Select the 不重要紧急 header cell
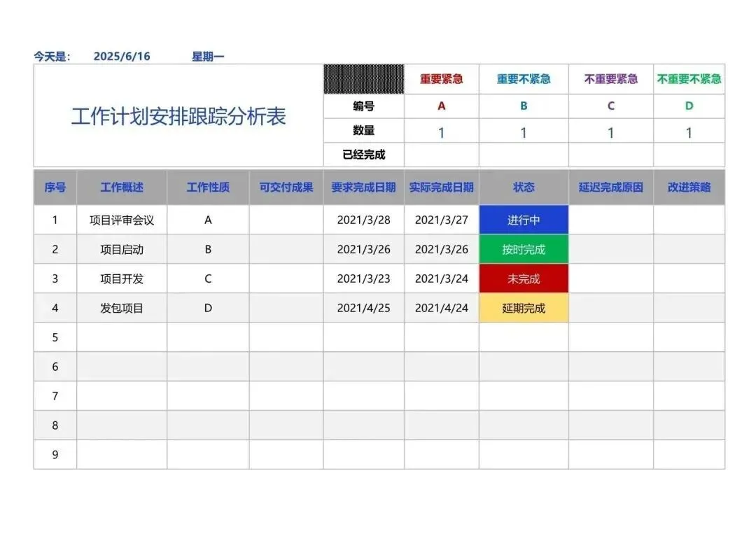 611,79
